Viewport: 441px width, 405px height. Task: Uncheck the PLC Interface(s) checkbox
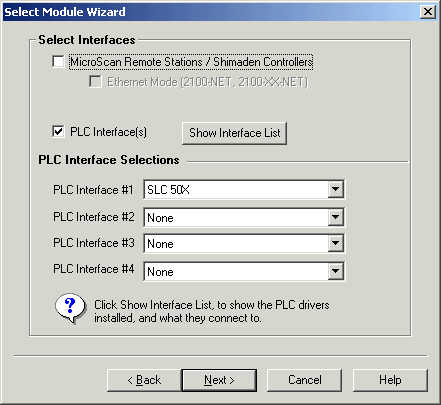coord(58,131)
